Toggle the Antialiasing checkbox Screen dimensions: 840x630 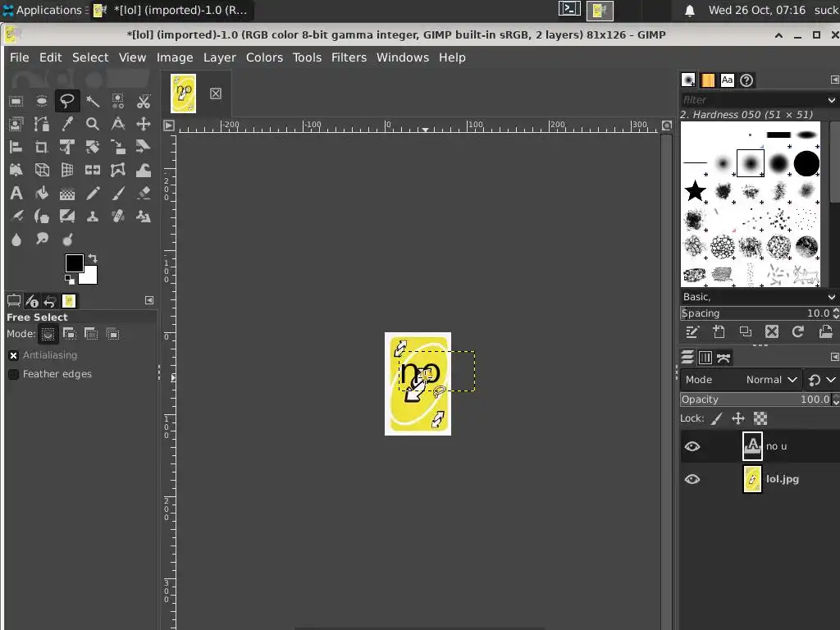coord(14,355)
